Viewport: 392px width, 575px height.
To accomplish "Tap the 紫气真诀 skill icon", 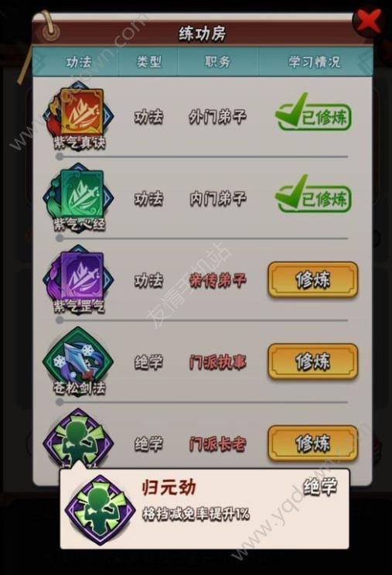I will click(78, 115).
